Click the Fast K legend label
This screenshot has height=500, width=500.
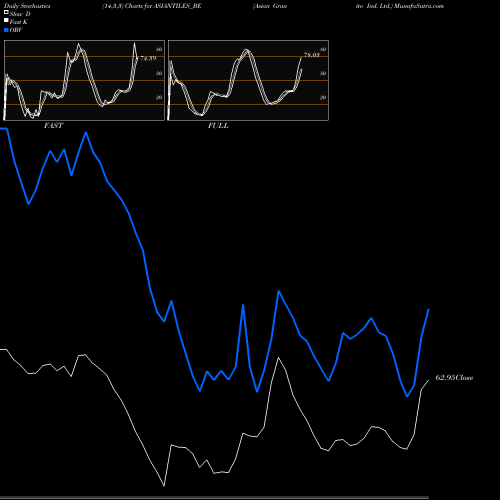(x=19, y=22)
